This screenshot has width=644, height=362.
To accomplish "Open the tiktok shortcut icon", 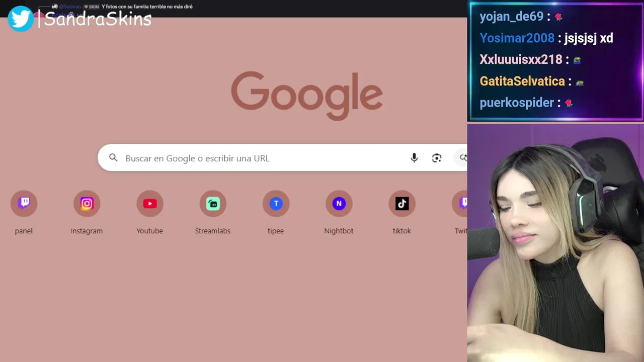I will click(x=401, y=203).
